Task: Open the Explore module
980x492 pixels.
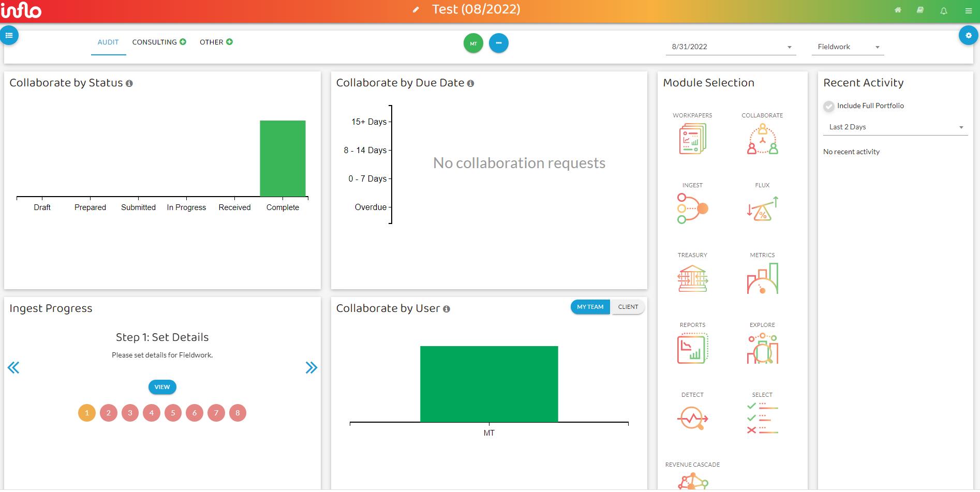Action: (x=762, y=348)
